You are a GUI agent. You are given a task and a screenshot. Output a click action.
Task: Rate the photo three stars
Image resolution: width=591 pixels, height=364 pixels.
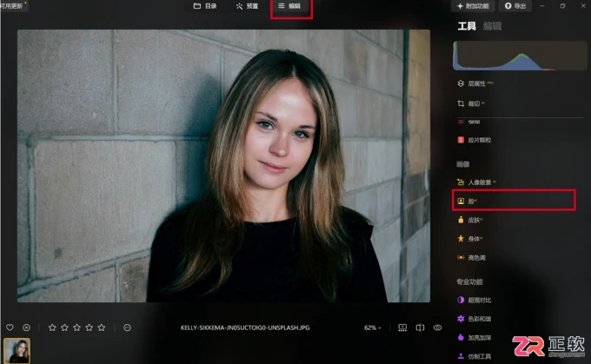(x=76, y=328)
